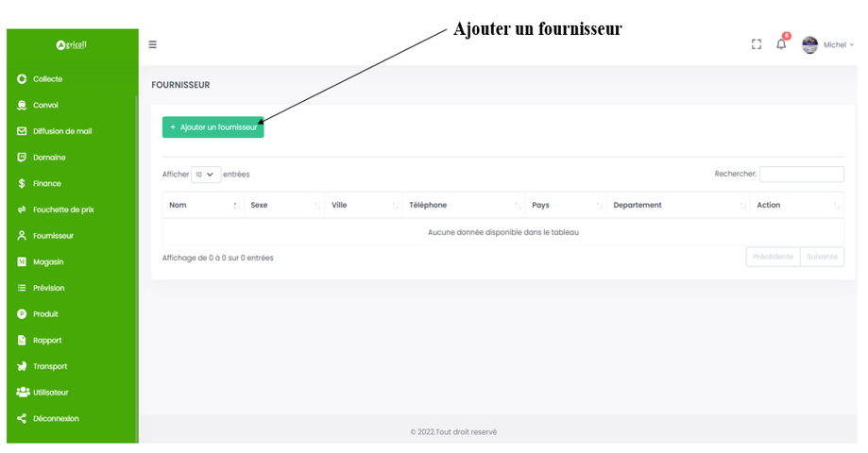
Task: Go to Magasin menu item
Action: pos(48,261)
